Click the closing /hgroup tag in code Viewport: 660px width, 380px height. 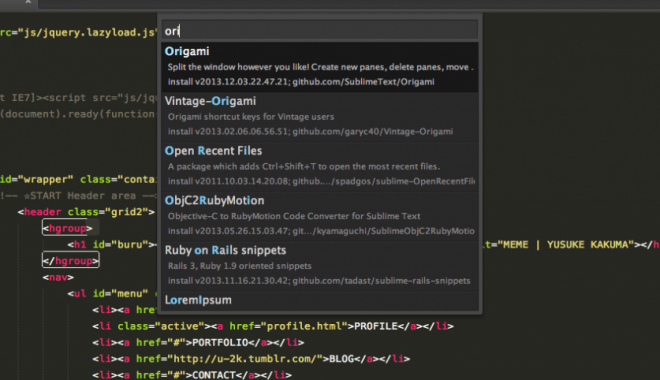(71, 261)
